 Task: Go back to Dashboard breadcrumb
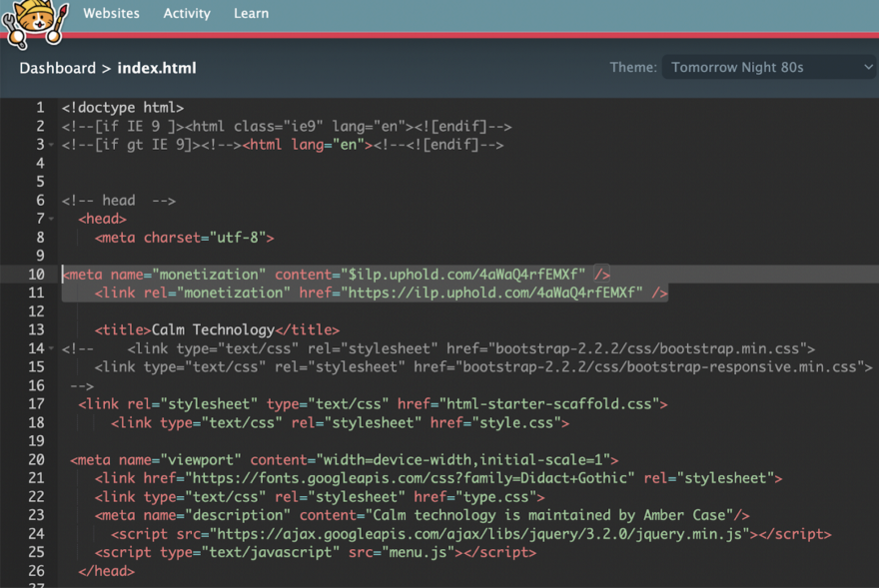58,68
